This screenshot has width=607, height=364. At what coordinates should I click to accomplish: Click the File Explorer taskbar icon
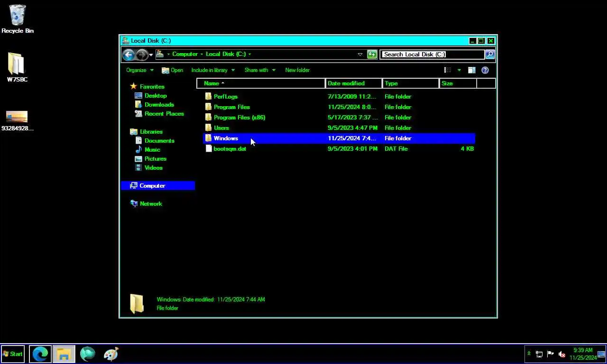[64, 354]
